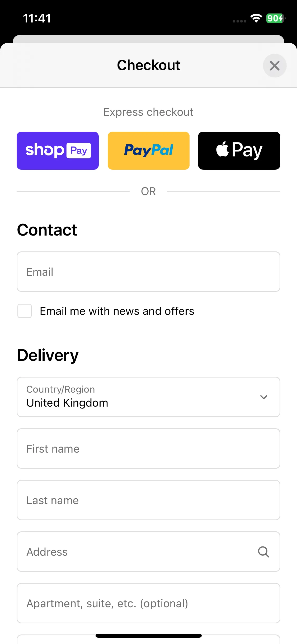Choose PayPal express checkout
This screenshot has width=297, height=644.
click(149, 151)
